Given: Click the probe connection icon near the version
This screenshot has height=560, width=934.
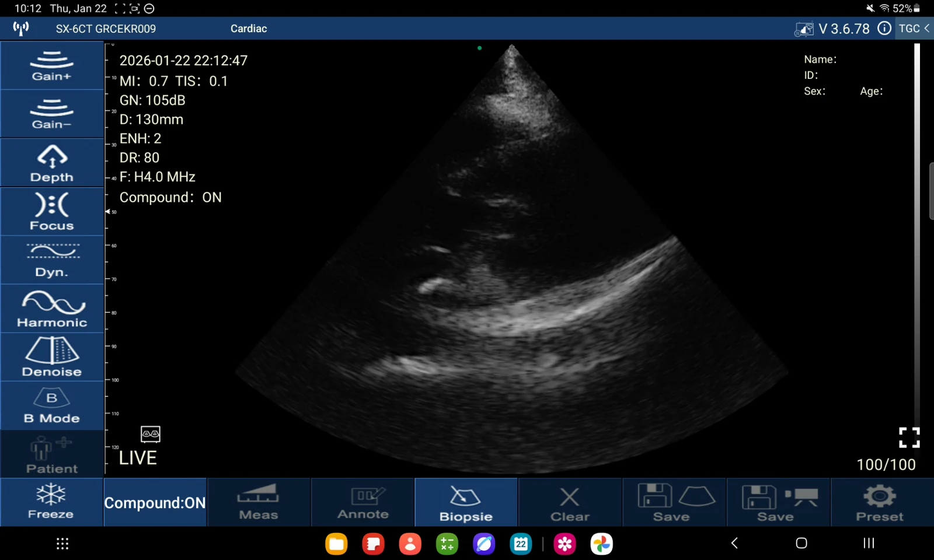Looking at the screenshot, I should (804, 29).
